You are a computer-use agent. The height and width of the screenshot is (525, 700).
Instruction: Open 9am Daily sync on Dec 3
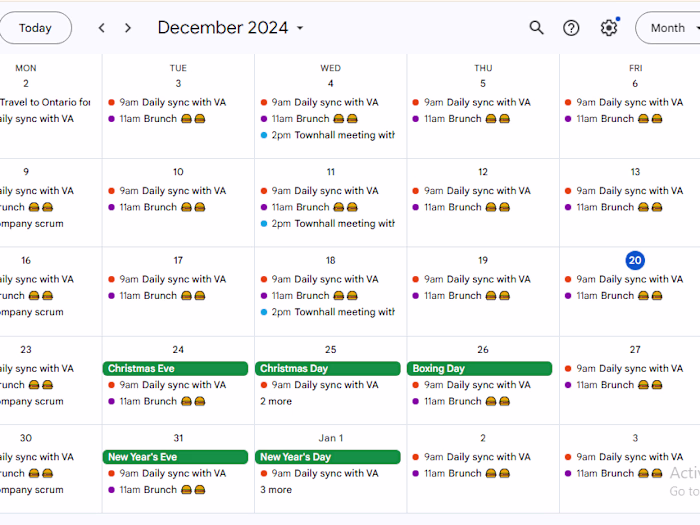(167, 102)
